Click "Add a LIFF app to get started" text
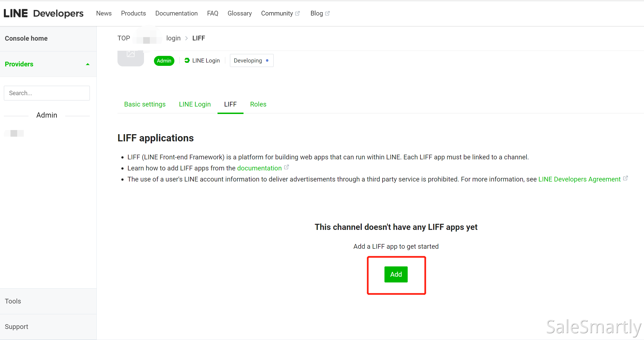Screen dimensions: 644x340 tap(396, 246)
